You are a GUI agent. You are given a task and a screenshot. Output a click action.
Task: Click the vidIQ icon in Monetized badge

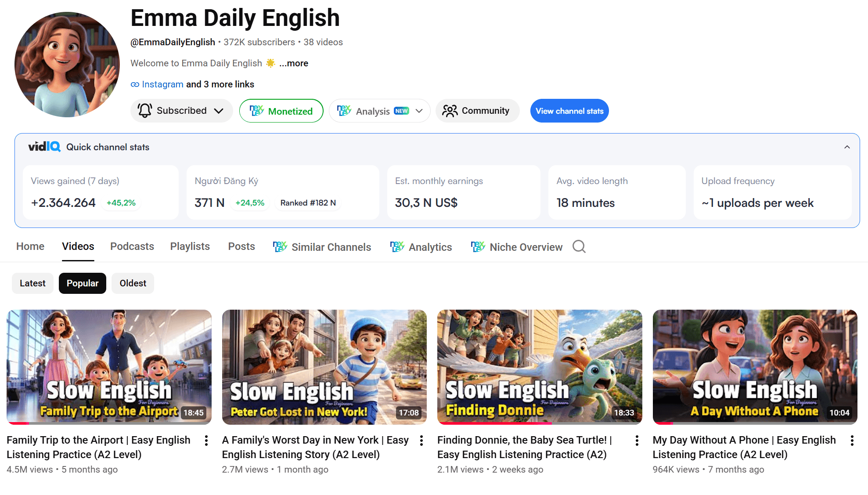[257, 111]
